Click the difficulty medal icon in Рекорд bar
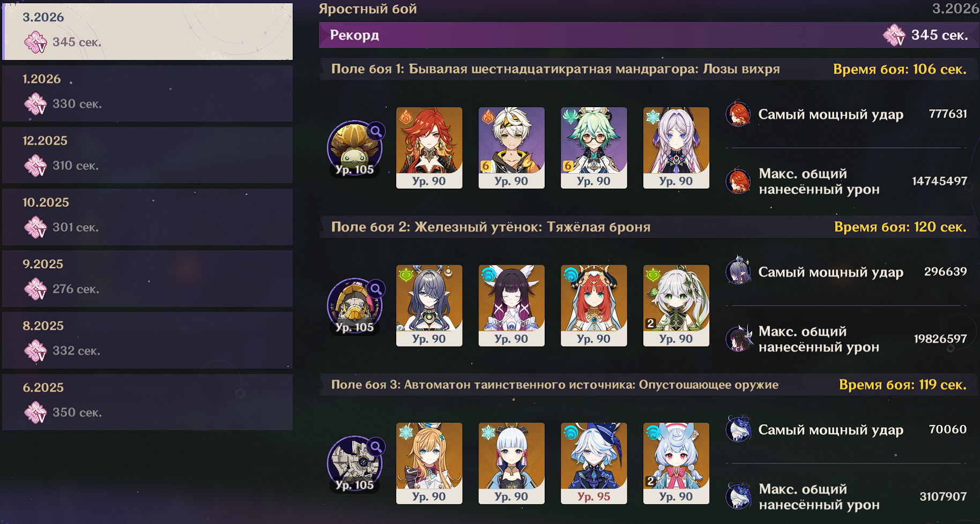This screenshot has width=980, height=524. coord(894,35)
